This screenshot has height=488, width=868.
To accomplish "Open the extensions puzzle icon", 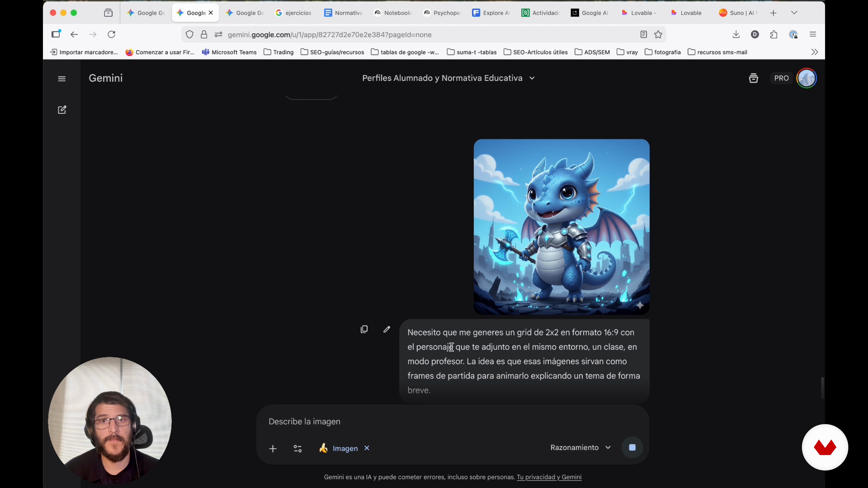I will pyautogui.click(x=774, y=34).
